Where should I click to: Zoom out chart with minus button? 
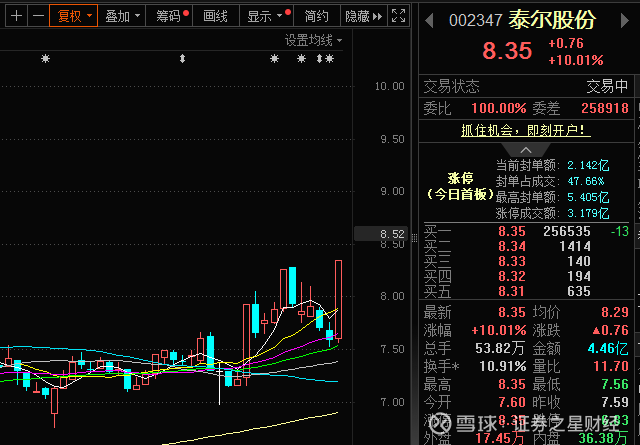pos(38,16)
